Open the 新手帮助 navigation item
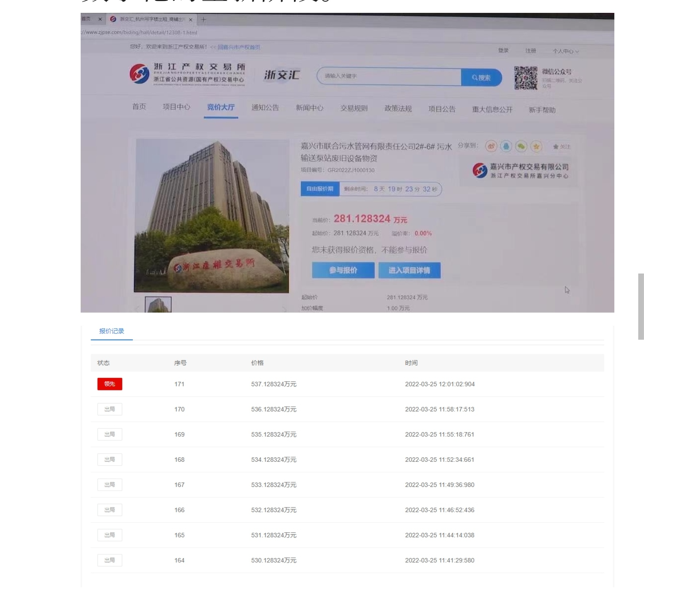 542,110
